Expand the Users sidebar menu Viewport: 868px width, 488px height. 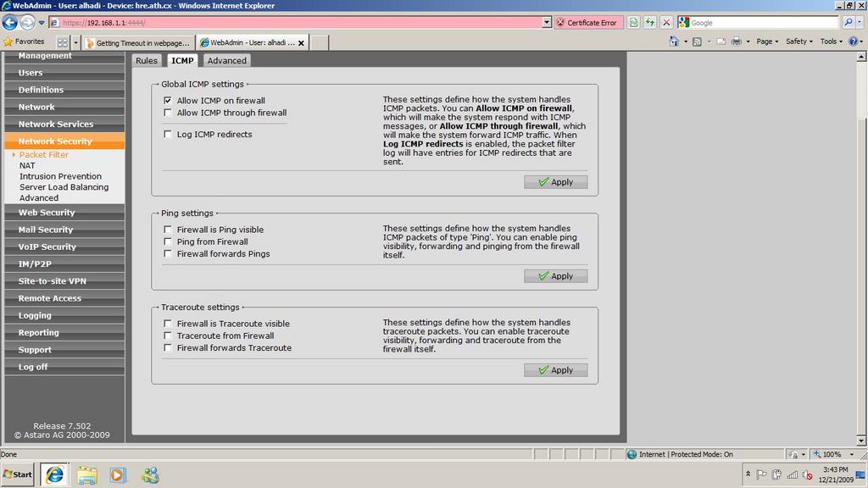tap(64, 73)
